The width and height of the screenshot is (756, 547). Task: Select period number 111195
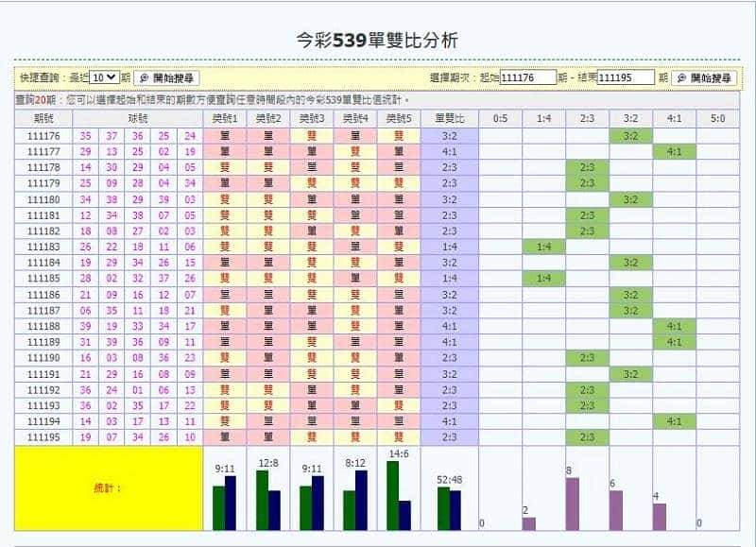coord(43,437)
